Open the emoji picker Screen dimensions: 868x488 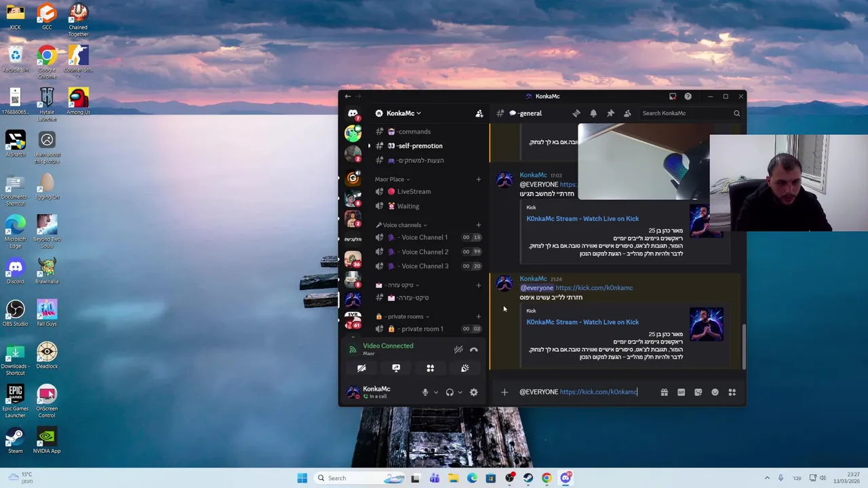[715, 392]
